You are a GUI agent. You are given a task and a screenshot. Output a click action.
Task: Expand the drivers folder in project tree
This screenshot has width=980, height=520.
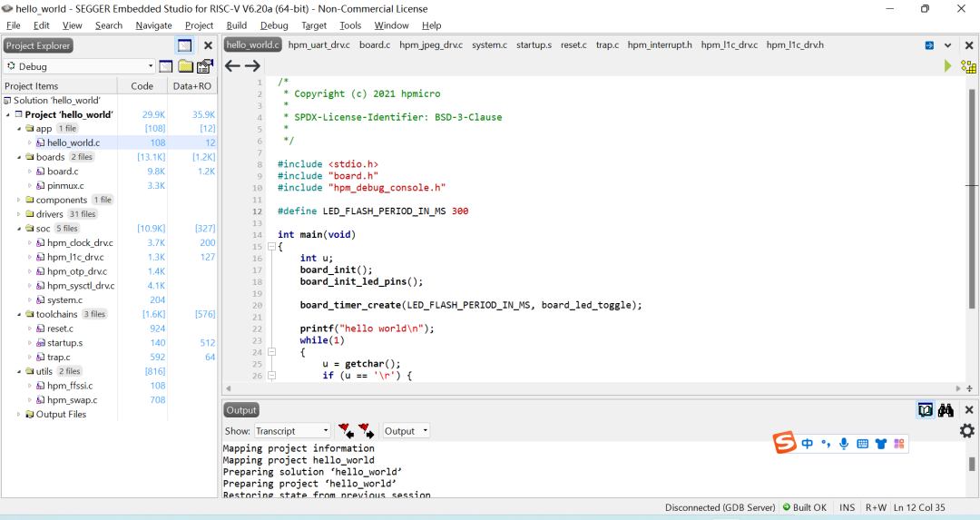[x=19, y=214]
